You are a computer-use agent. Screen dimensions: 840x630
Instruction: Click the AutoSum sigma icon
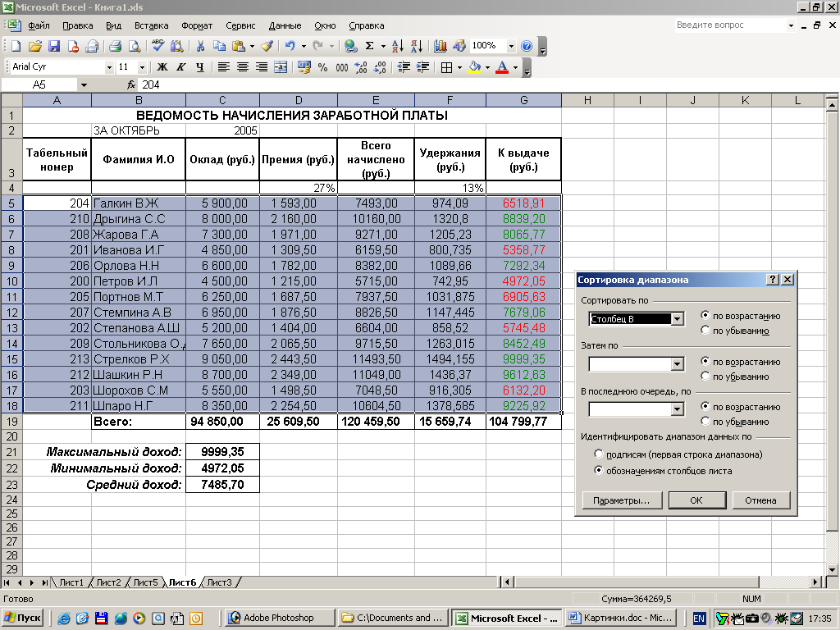370,46
